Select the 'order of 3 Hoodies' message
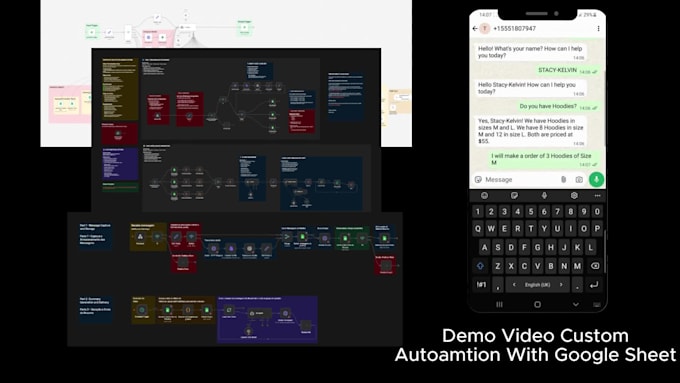 [544, 159]
